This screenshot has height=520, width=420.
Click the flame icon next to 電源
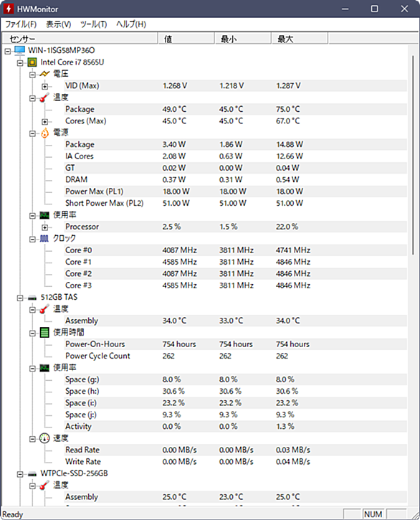click(44, 133)
